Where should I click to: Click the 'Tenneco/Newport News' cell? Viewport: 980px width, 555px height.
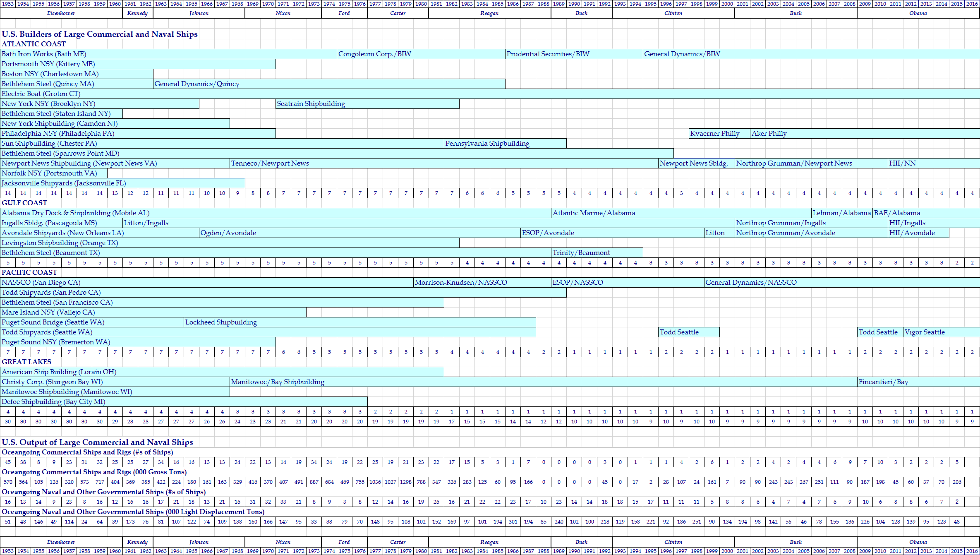click(x=444, y=163)
